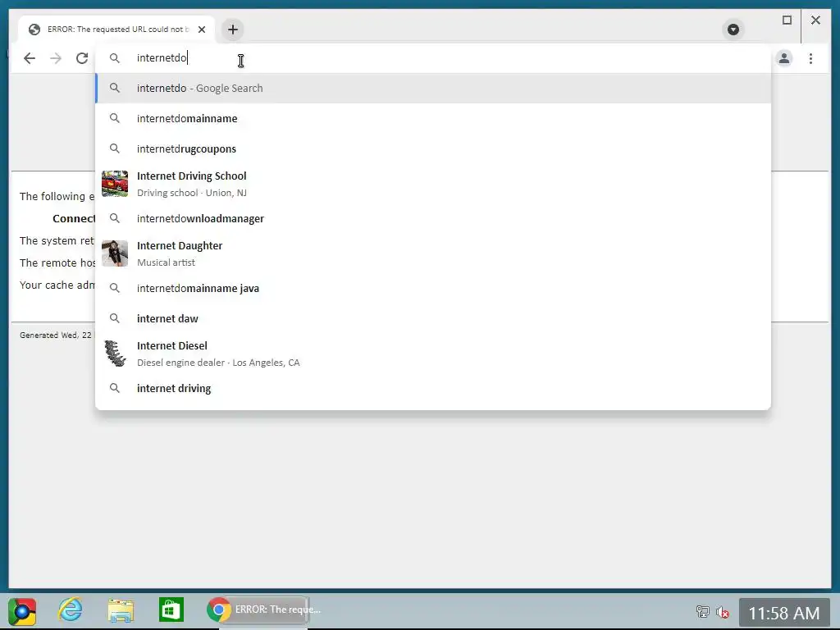Reload the page with the refresh icon

coord(82,58)
